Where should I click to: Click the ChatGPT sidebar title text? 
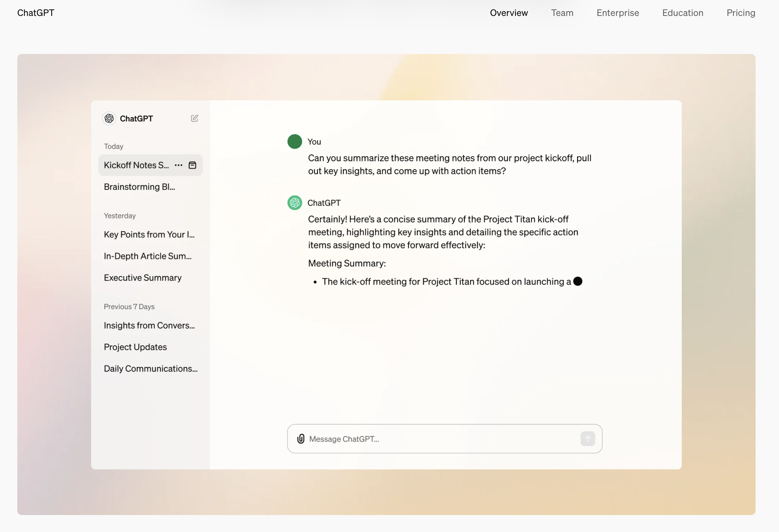pos(136,119)
